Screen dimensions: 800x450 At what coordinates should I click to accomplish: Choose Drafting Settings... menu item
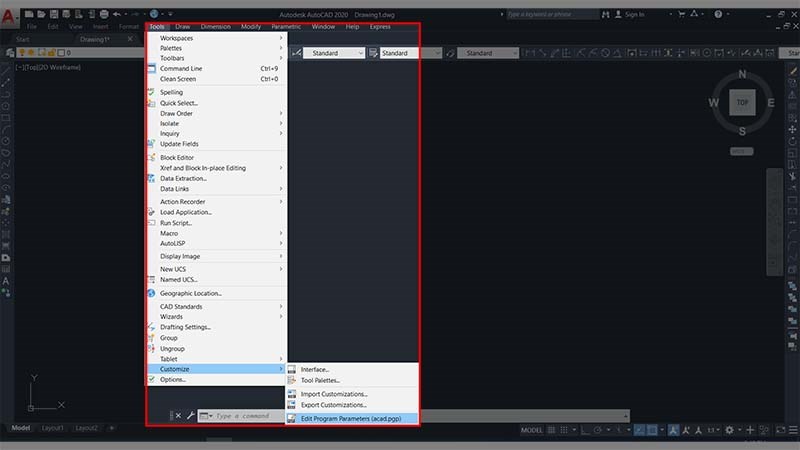tap(217, 327)
